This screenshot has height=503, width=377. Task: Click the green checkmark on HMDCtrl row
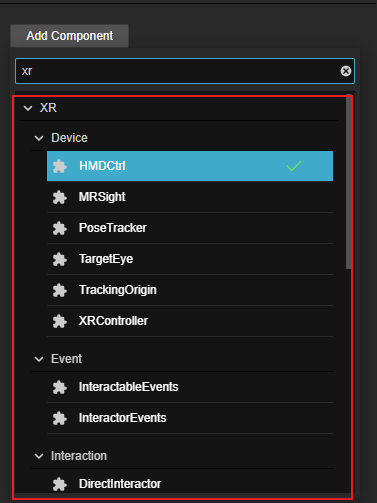click(294, 166)
